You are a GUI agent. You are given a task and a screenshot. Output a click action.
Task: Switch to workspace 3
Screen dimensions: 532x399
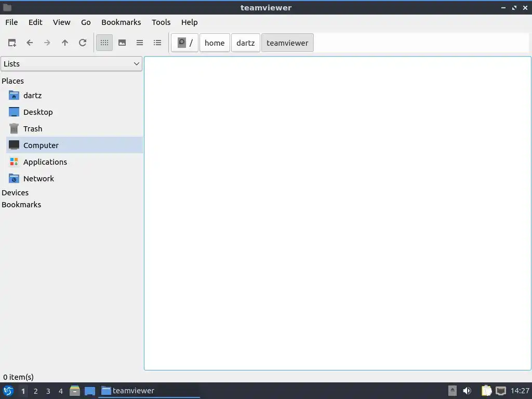[x=48, y=391]
